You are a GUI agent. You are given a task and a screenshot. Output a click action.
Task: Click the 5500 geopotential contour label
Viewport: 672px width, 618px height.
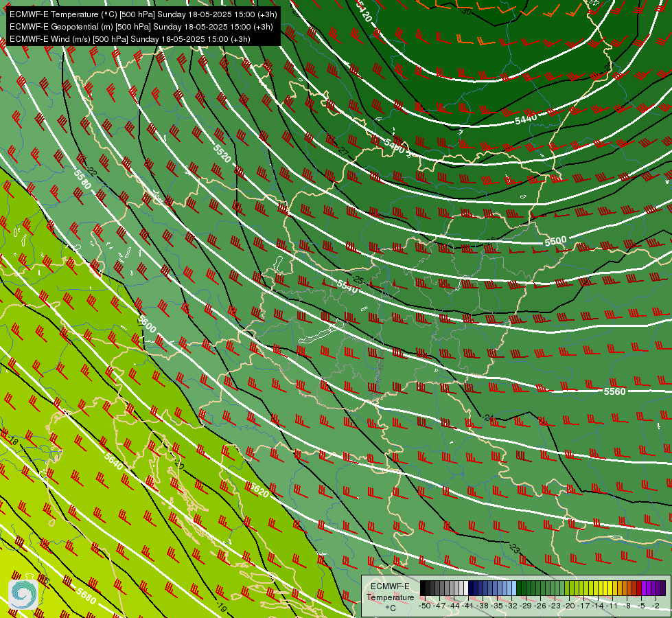tap(555, 241)
